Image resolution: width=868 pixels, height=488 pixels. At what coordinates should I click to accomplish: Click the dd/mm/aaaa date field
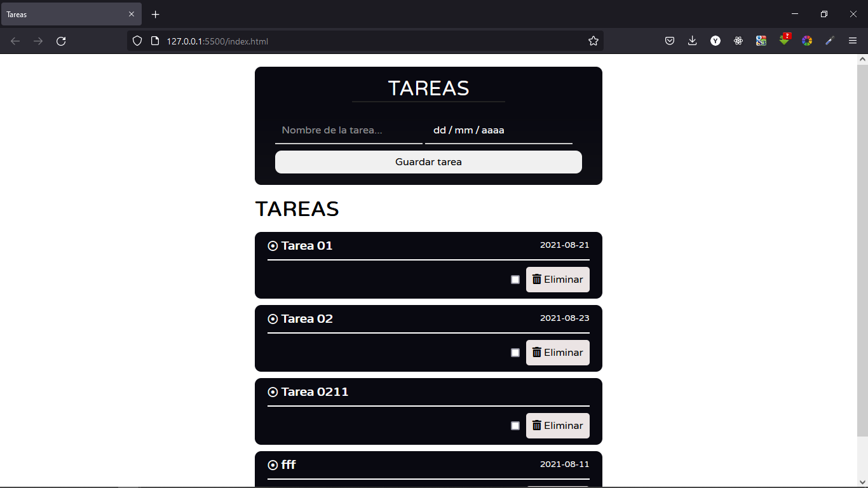click(x=499, y=130)
